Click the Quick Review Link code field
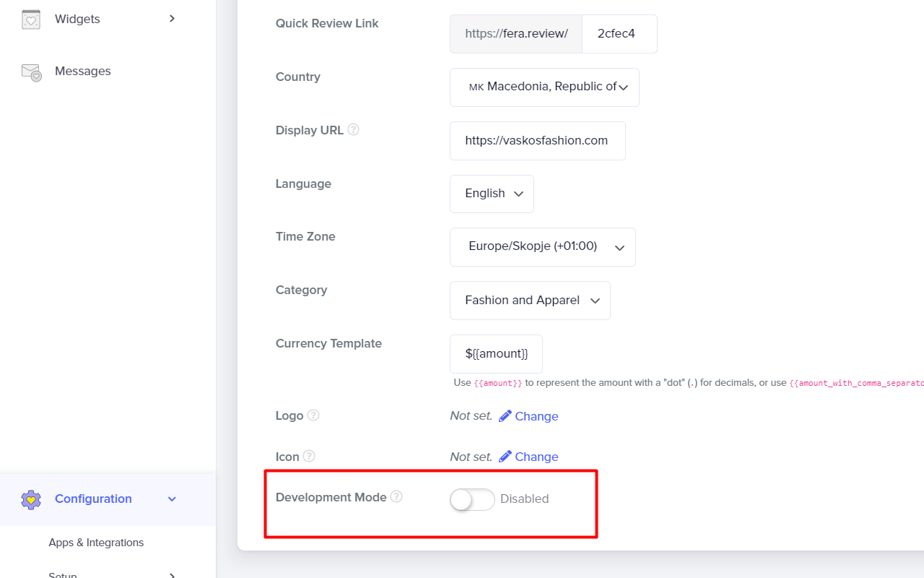The width and height of the screenshot is (924, 578). pyautogui.click(x=619, y=34)
